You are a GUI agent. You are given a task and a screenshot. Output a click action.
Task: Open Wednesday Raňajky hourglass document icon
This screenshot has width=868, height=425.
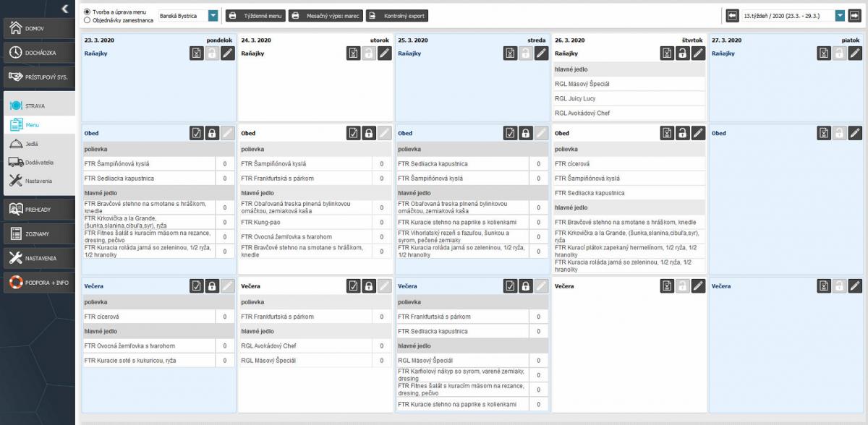511,53
